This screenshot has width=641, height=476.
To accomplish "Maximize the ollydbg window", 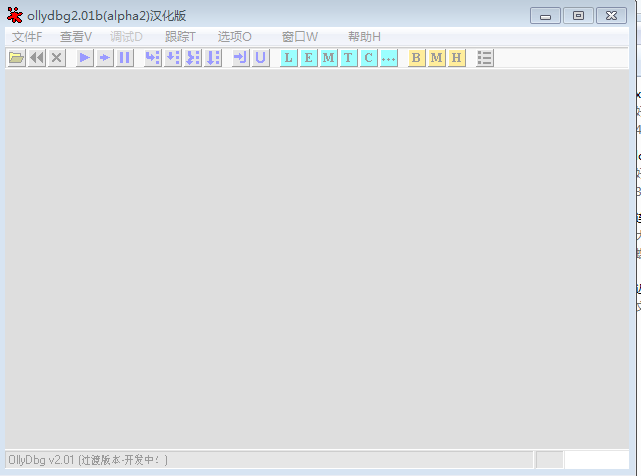I will tap(578, 16).
